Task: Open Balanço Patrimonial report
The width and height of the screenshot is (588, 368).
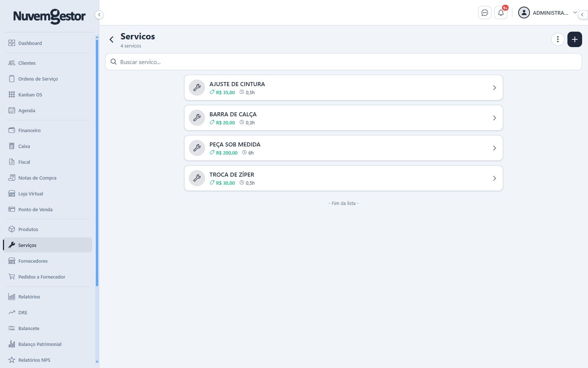Action: [48, 344]
